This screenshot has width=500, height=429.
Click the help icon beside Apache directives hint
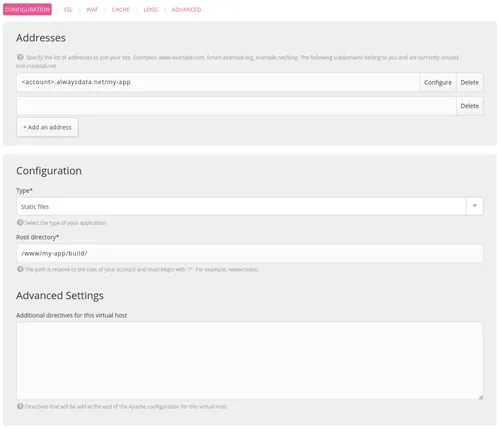(x=20, y=406)
